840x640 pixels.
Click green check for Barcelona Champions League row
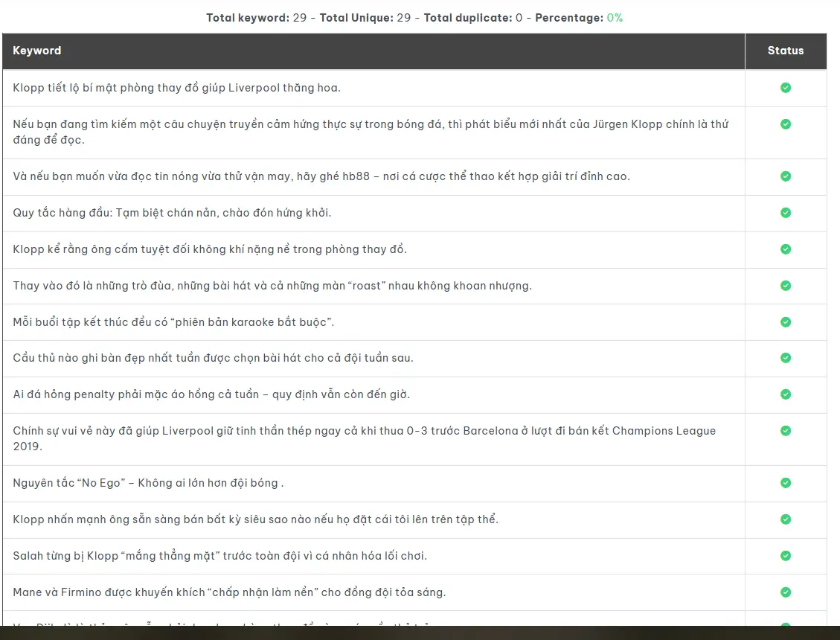coord(785,431)
